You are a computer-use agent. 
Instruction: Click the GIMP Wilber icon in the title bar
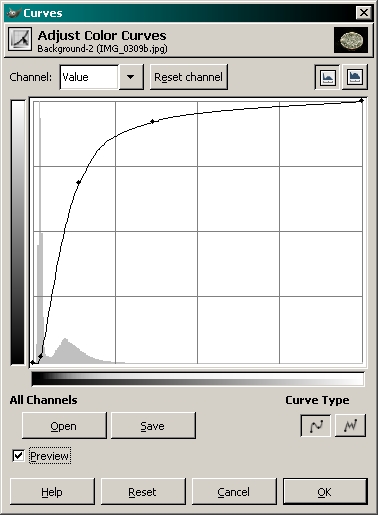click(x=14, y=13)
